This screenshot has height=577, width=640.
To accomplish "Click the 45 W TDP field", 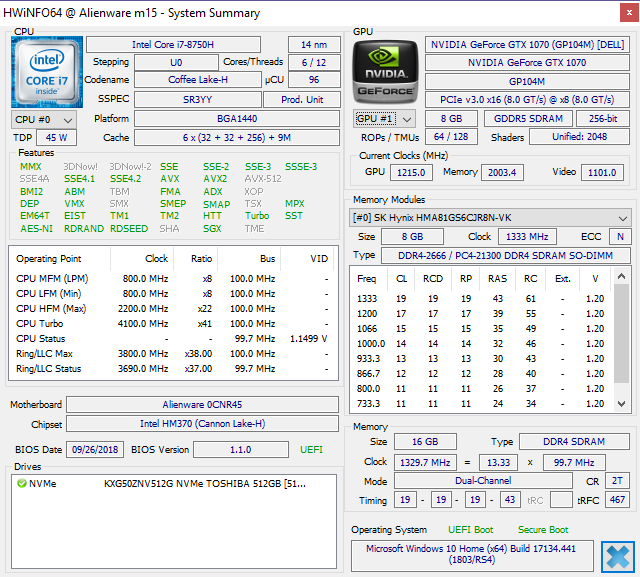I will coord(56,138).
